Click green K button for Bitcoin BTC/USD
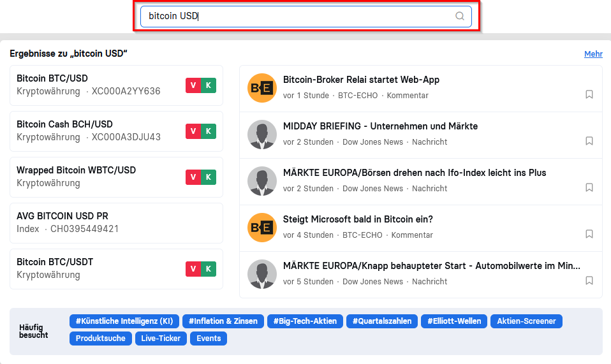This screenshot has width=611, height=364. [209, 85]
